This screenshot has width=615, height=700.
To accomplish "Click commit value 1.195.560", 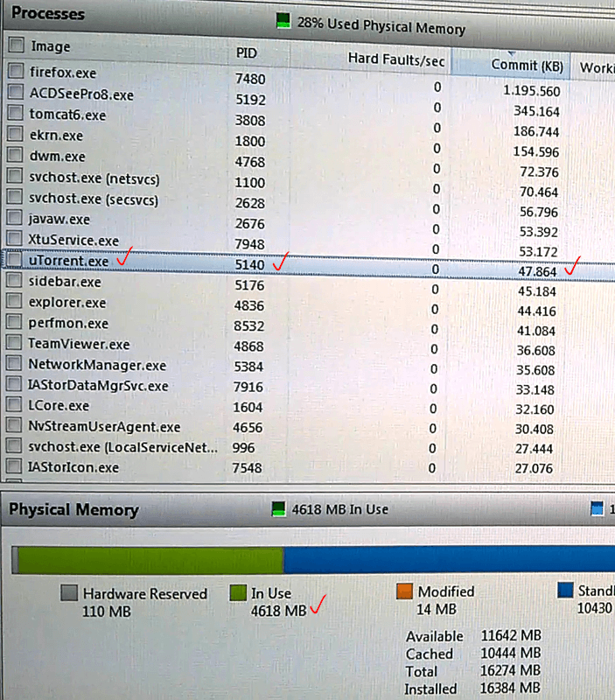I will pyautogui.click(x=532, y=91).
